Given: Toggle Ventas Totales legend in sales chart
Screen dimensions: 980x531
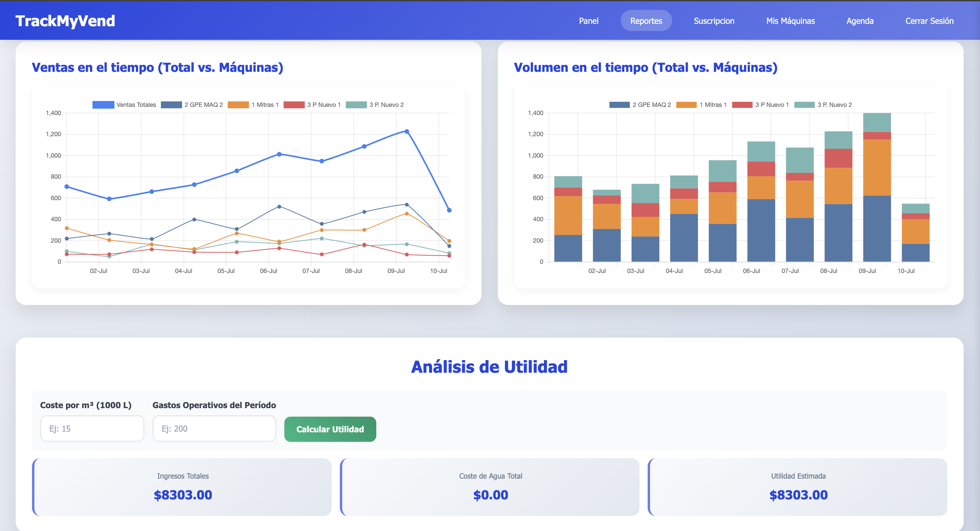Looking at the screenshot, I should (124, 104).
